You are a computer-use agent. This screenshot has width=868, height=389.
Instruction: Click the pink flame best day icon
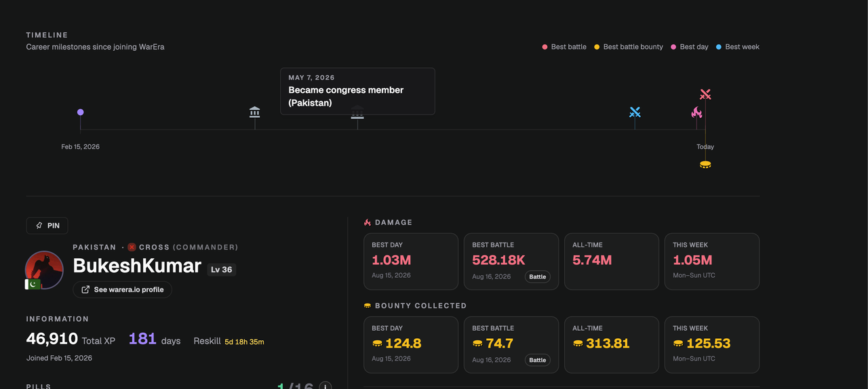coord(696,112)
